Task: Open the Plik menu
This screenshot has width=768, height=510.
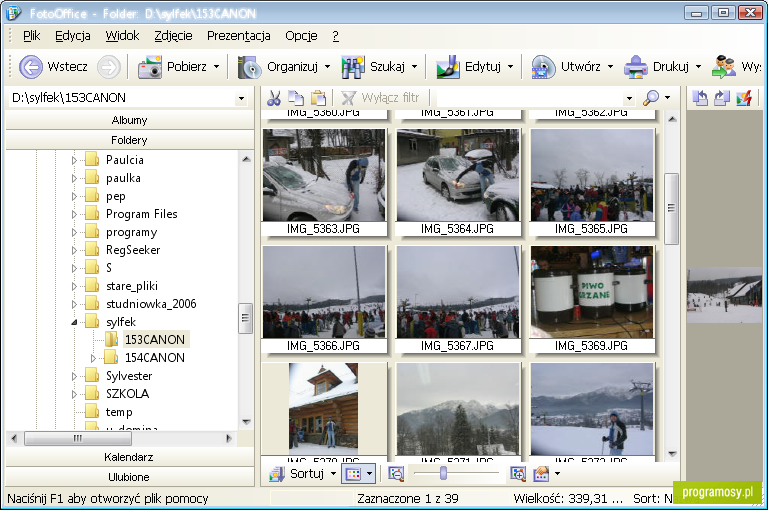Action: (31, 36)
